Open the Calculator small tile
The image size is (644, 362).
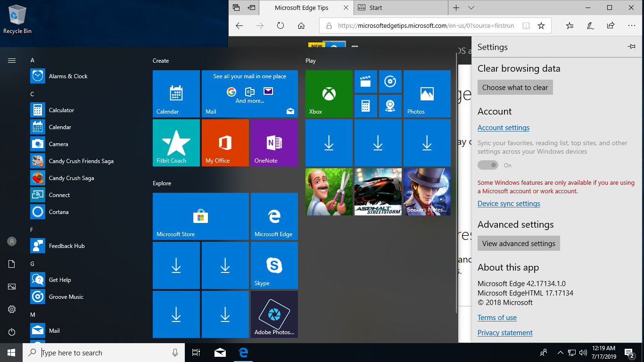coord(366,106)
